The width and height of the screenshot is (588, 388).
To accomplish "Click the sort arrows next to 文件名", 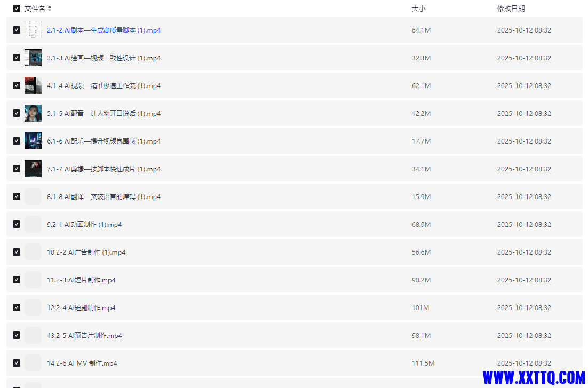I will pyautogui.click(x=50, y=9).
